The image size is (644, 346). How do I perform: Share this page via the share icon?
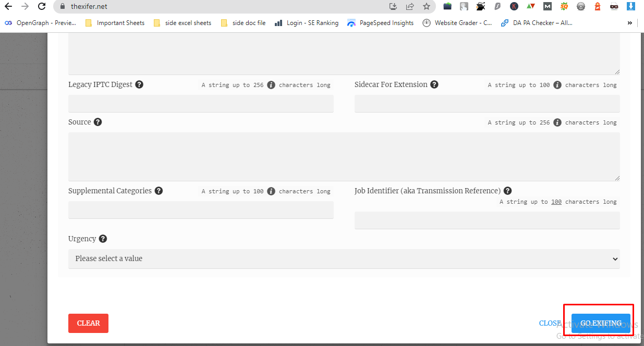tap(410, 7)
